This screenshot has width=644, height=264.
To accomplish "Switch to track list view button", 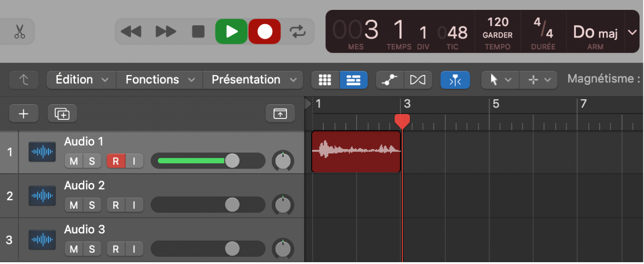I will 354,80.
